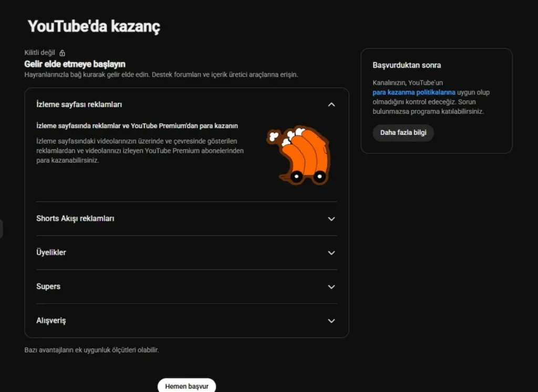Click the Bazı avantajların ek uygunluk text

pyautogui.click(x=91, y=350)
